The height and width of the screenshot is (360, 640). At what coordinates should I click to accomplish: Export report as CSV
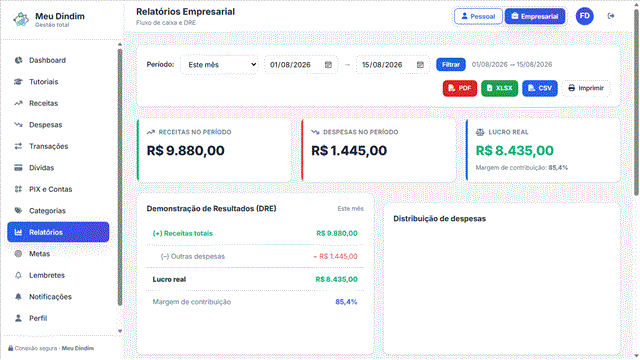[540, 88]
